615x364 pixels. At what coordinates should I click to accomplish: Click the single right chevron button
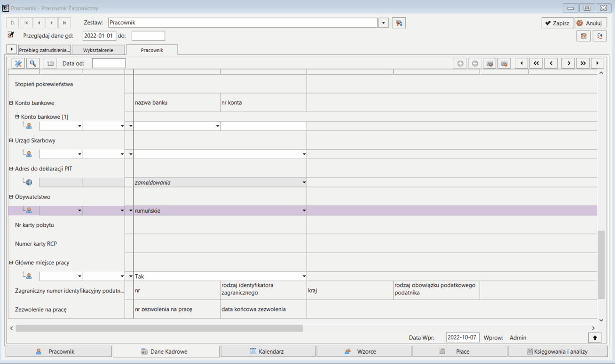568,63
